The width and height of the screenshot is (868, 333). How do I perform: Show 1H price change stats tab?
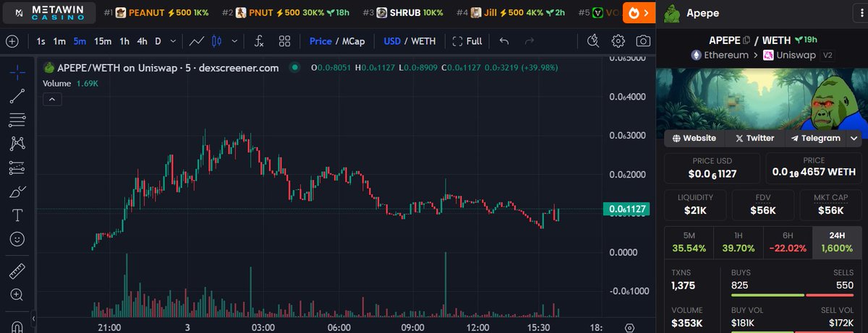click(x=738, y=242)
